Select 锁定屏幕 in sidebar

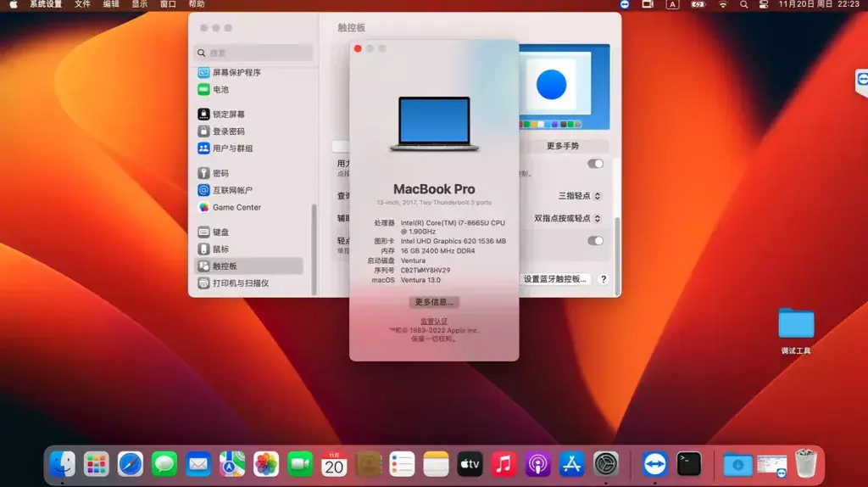point(249,115)
